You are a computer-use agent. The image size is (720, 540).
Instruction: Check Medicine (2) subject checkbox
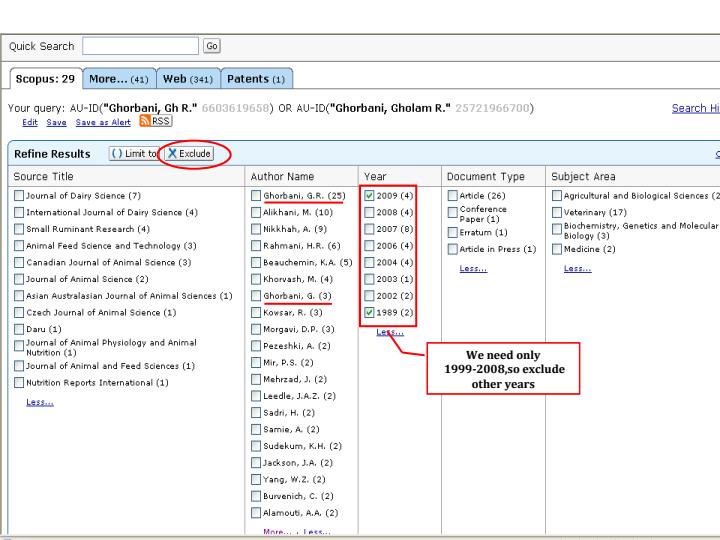[x=557, y=249]
